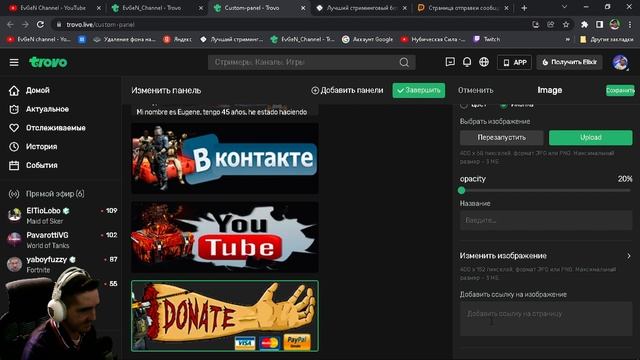Click the Перезапустить button

point(502,138)
